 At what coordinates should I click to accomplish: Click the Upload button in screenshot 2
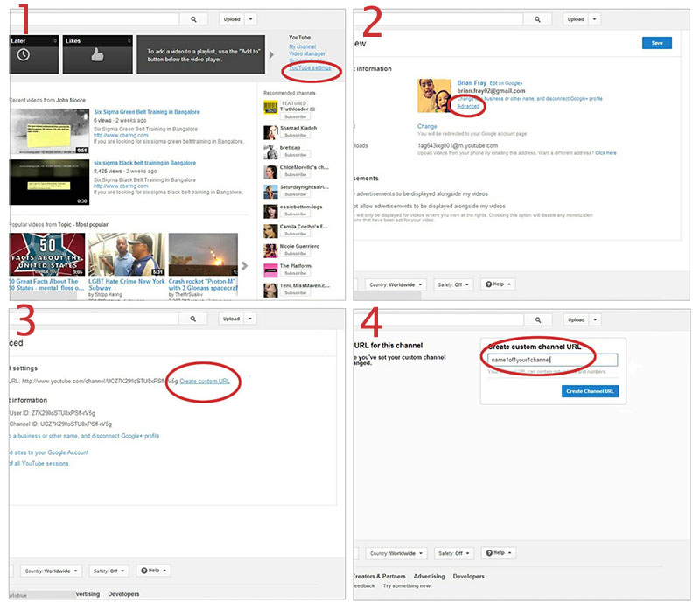[x=576, y=19]
